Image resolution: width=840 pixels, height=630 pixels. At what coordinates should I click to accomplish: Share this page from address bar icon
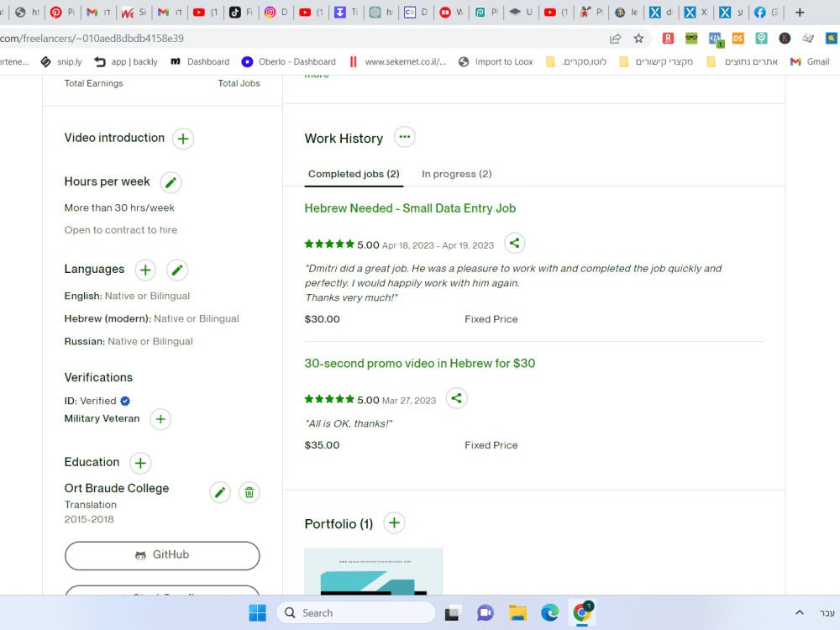point(615,38)
